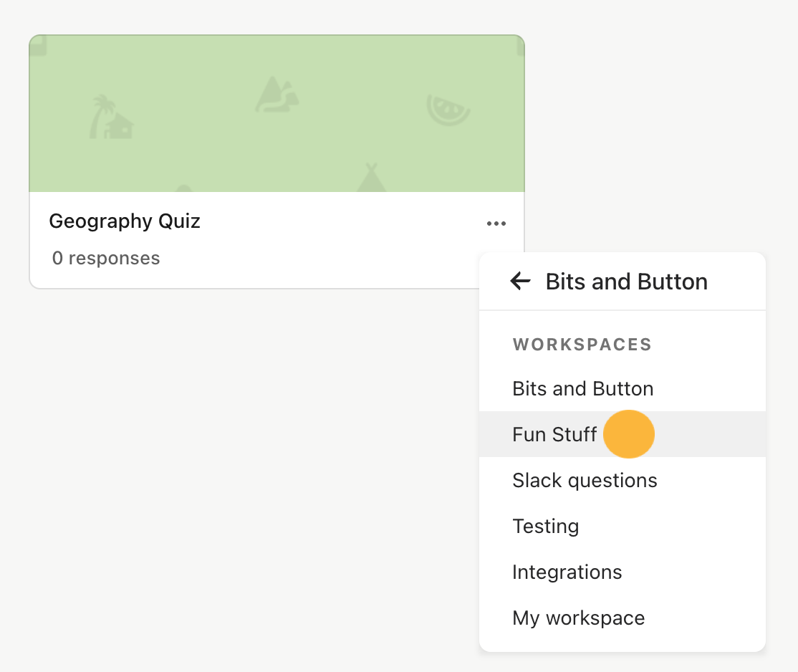Open the three-dot menu on Geography Quiz

point(496,224)
